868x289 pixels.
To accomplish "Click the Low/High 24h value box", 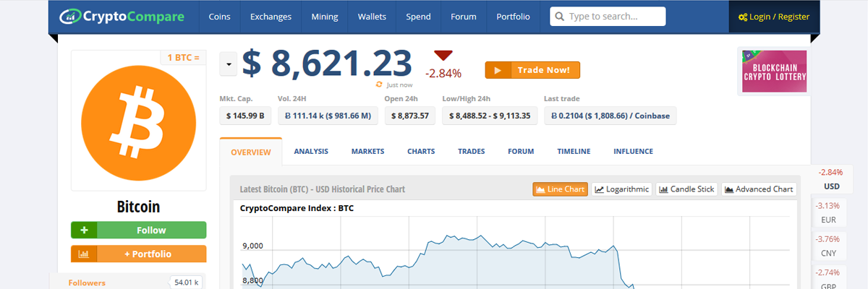I will [x=490, y=116].
